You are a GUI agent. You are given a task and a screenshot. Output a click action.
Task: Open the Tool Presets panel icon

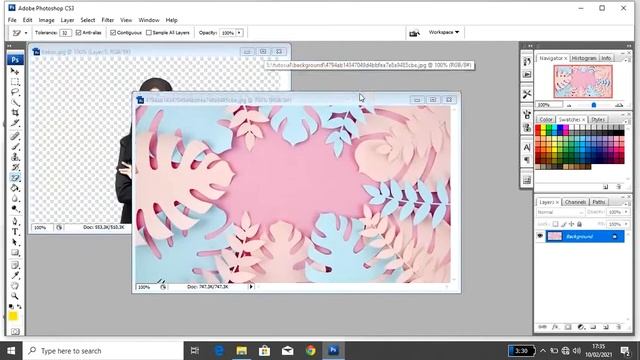pyautogui.click(x=527, y=94)
